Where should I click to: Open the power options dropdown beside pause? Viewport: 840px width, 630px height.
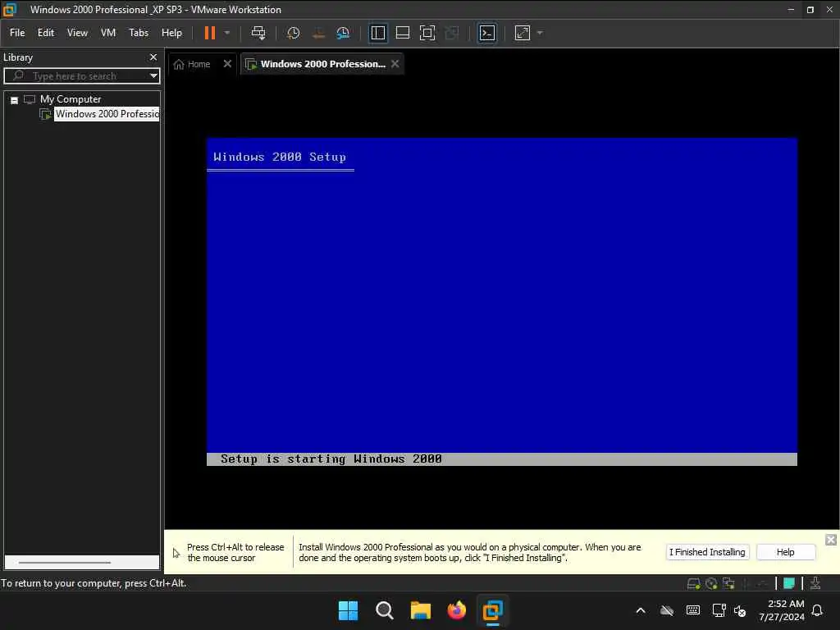point(227,33)
